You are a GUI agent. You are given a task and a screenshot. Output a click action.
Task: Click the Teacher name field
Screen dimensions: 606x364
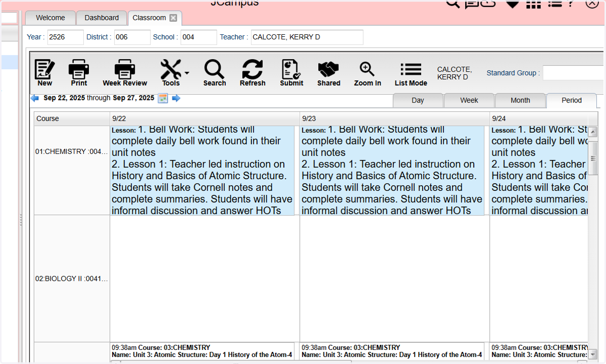[307, 37]
